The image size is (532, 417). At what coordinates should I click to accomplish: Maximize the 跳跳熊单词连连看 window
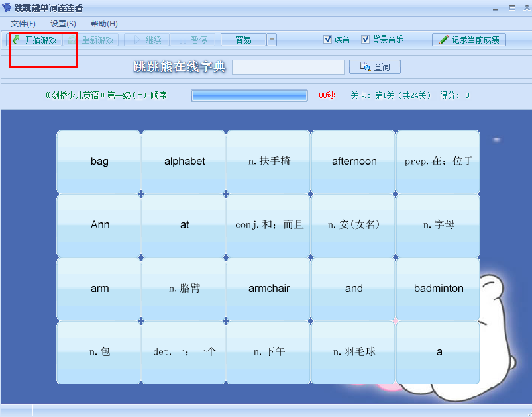pyautogui.click(x=512, y=7)
